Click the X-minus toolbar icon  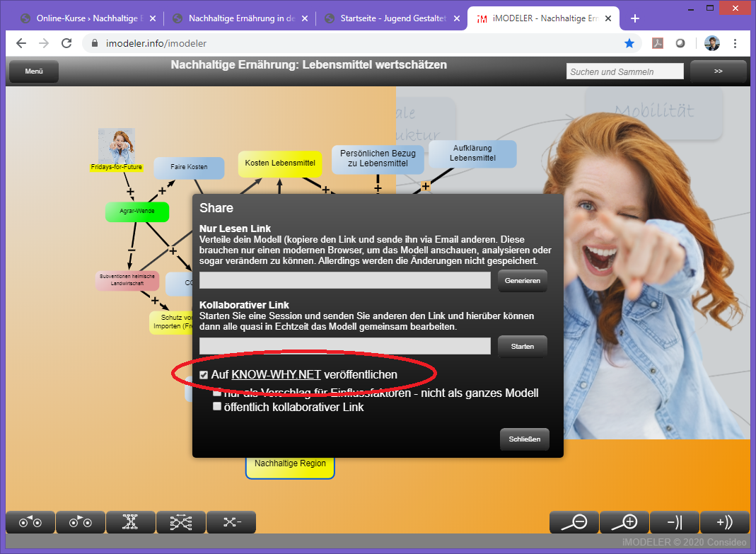point(231,522)
